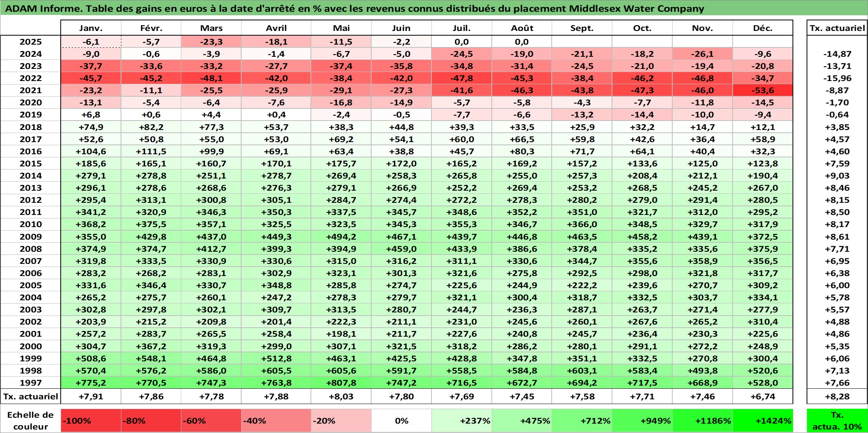Click the 1997 row label
The height and width of the screenshot is (433, 868).
point(31,383)
